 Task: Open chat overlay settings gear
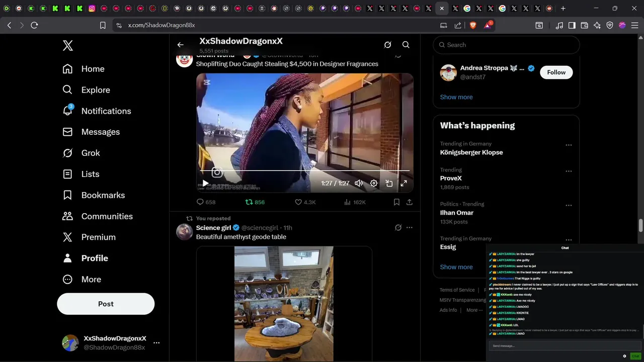(625, 356)
